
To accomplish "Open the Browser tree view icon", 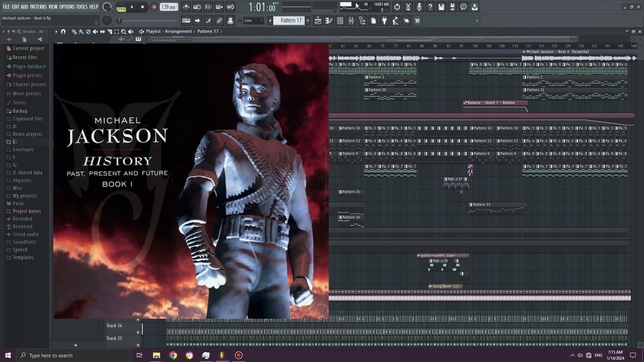I will pos(362,21).
